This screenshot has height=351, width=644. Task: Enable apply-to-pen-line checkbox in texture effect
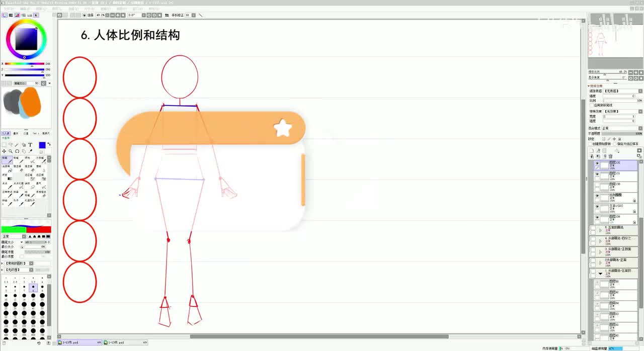tap(591, 105)
